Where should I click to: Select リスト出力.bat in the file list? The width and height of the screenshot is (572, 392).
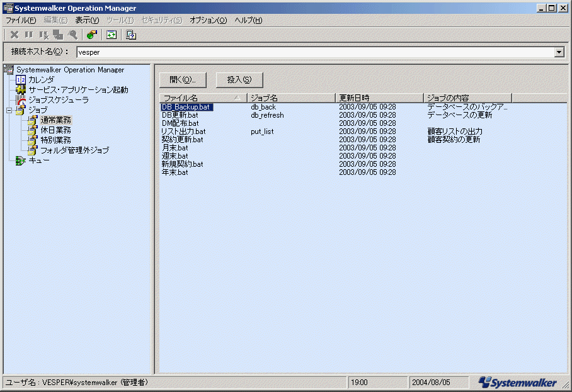coord(183,132)
